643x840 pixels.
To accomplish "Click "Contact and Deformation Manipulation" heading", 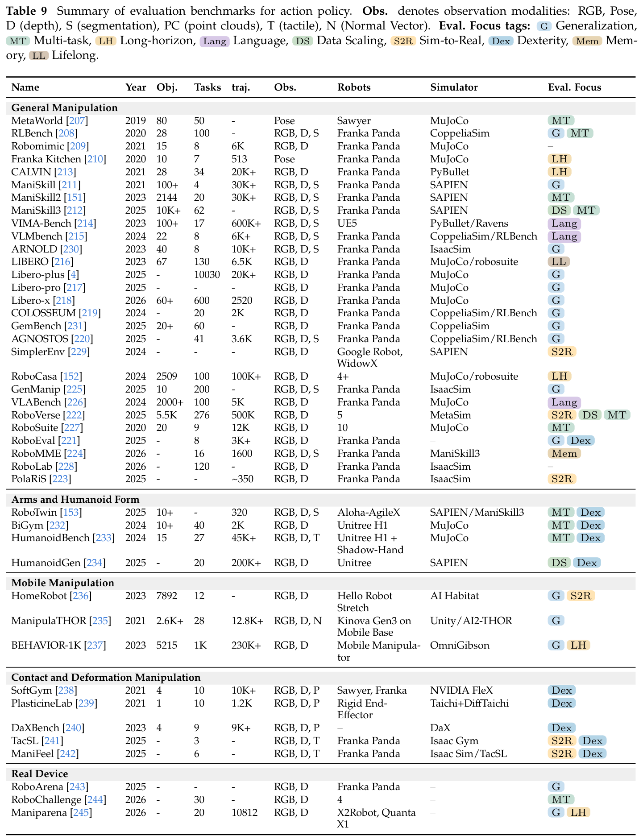I will click(x=106, y=678).
